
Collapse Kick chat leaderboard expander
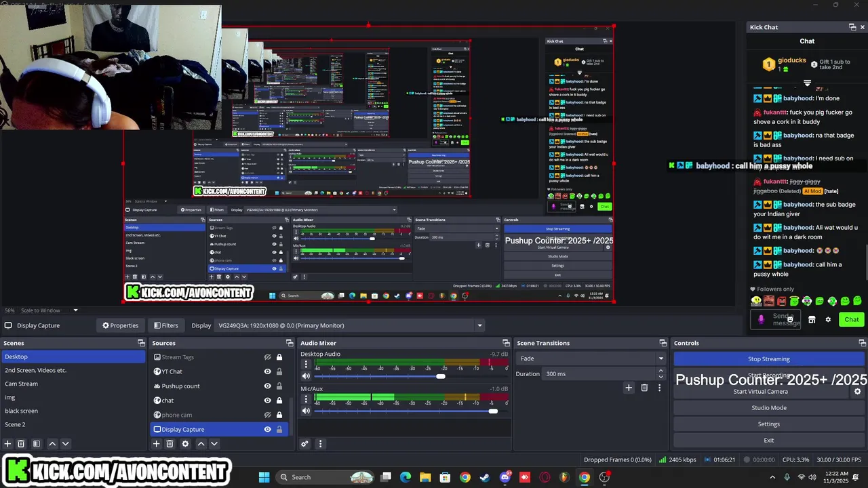[807, 83]
